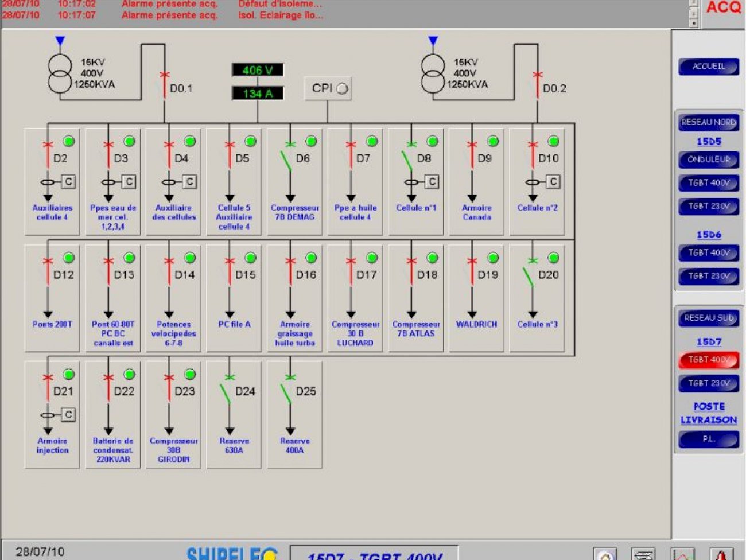Viewport: 746px width, 560px height.
Task: Click the green status light of D20
Action: [x=553, y=258]
